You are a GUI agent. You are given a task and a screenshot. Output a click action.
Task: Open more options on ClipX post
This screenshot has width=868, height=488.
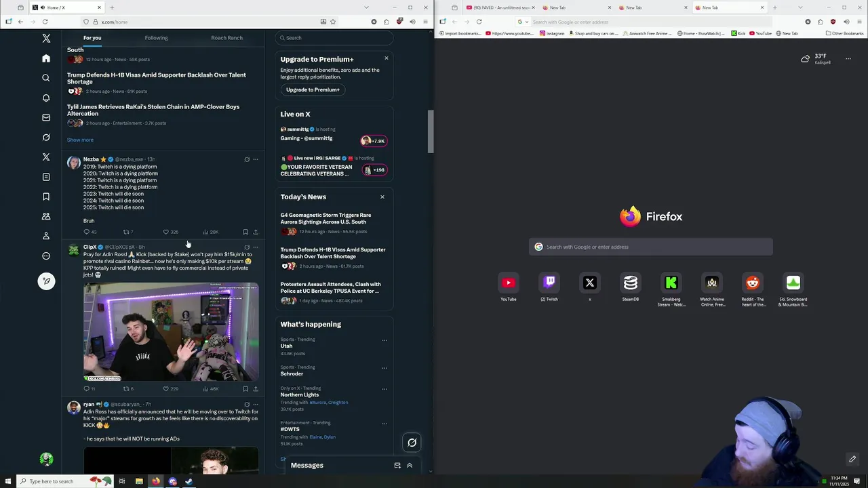coord(256,247)
